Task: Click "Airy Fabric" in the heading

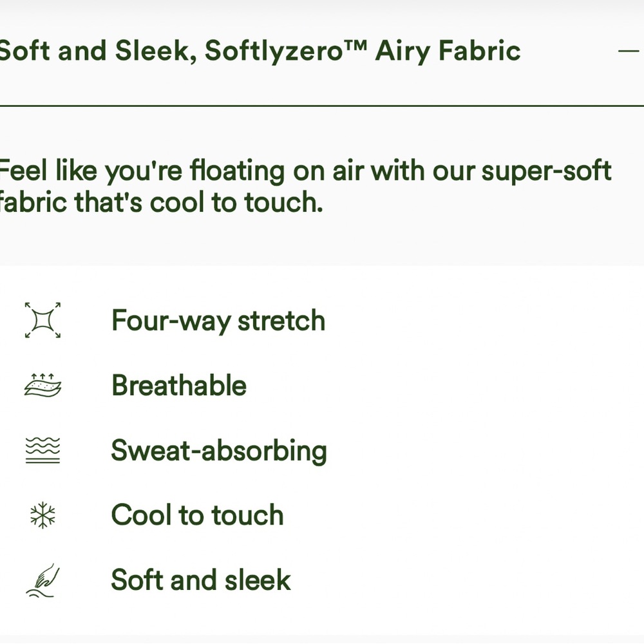Action: pos(448,52)
